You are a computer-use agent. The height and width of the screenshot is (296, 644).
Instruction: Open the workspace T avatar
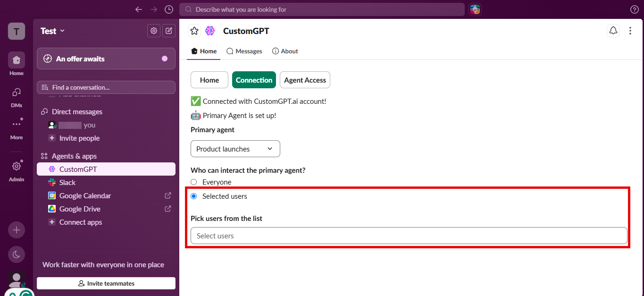17,31
